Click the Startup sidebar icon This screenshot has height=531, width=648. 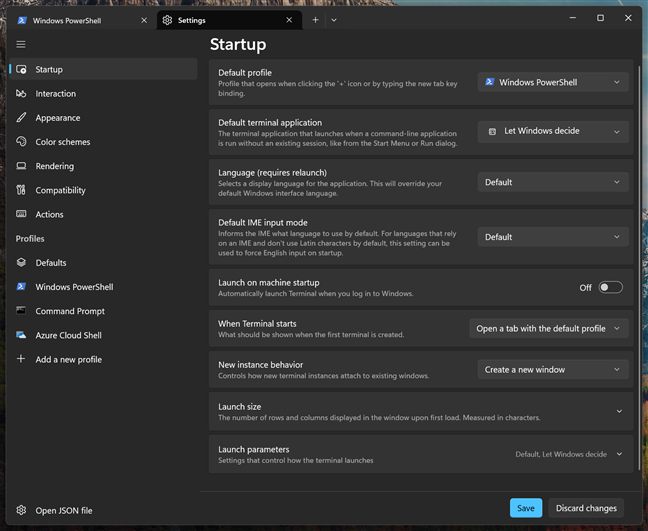click(21, 69)
